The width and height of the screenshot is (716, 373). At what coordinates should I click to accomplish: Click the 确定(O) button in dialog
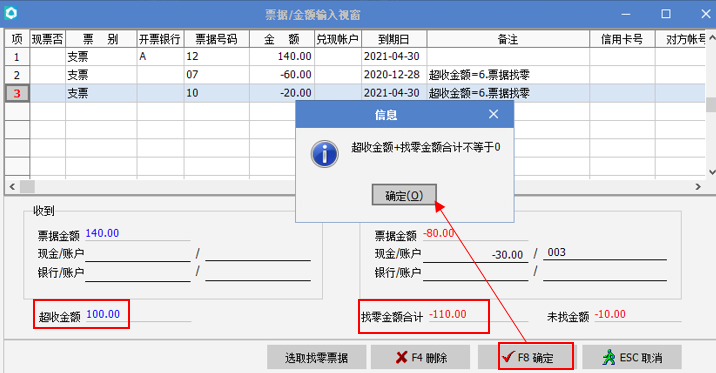pyautogui.click(x=404, y=195)
